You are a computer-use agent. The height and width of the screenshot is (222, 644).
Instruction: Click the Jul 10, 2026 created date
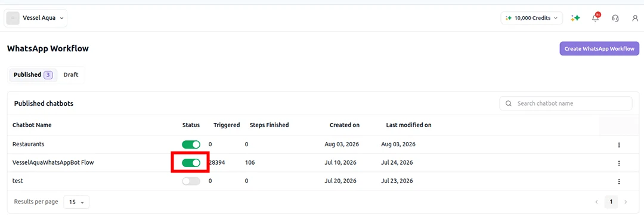click(340, 163)
